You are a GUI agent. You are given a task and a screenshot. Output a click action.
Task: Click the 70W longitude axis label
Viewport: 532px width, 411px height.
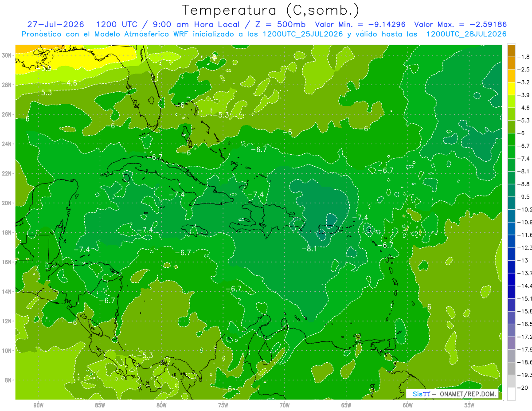point(285,405)
